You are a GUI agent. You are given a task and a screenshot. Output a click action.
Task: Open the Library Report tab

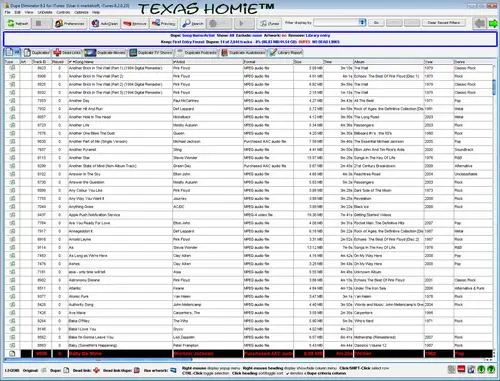286,53
